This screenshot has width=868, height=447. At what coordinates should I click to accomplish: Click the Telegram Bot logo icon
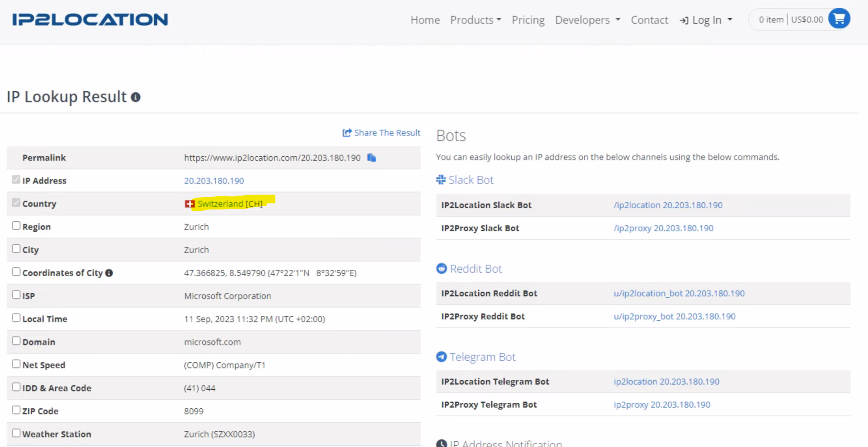pyautogui.click(x=441, y=357)
